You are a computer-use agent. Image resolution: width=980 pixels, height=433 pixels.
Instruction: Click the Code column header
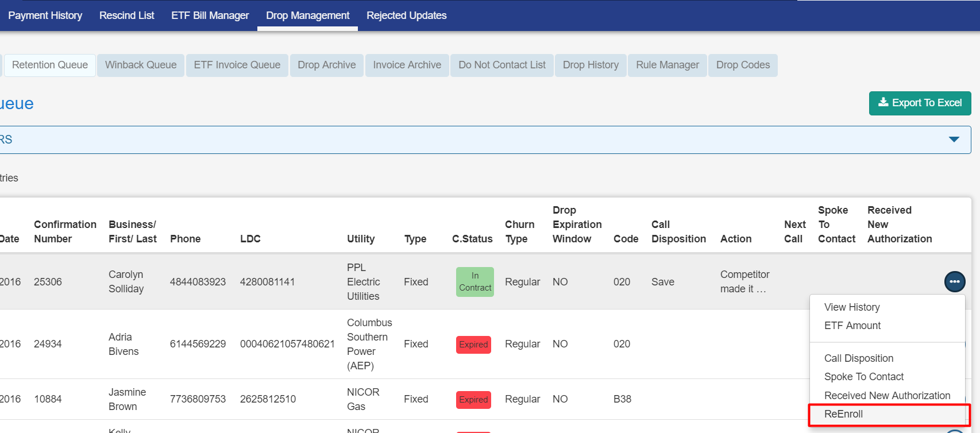point(626,239)
